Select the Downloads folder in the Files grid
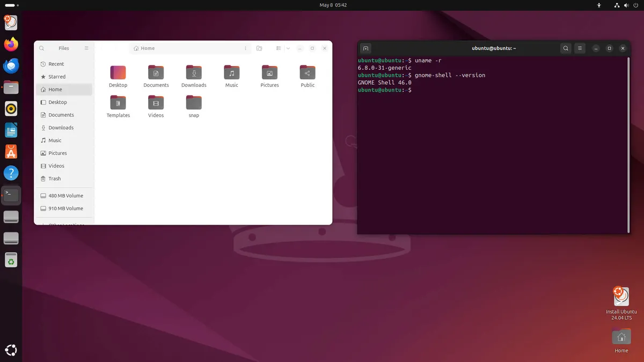Image resolution: width=644 pixels, height=362 pixels. (x=194, y=76)
